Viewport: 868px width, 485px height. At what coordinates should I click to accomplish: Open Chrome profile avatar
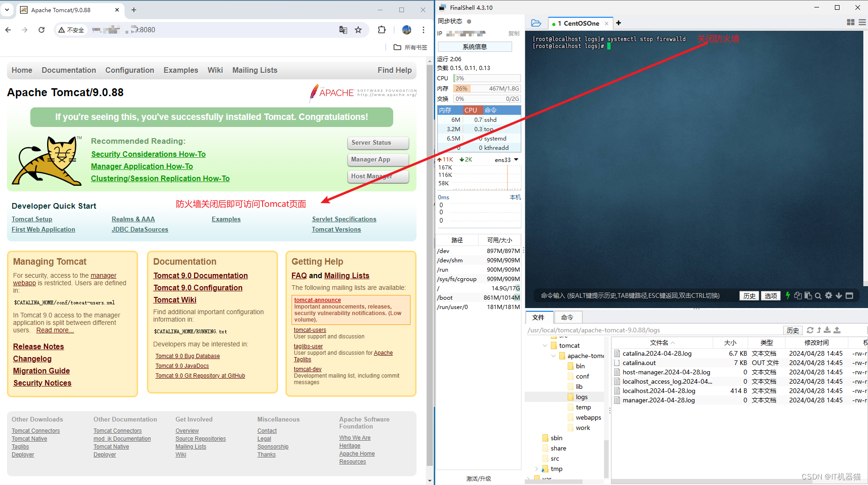pos(407,30)
